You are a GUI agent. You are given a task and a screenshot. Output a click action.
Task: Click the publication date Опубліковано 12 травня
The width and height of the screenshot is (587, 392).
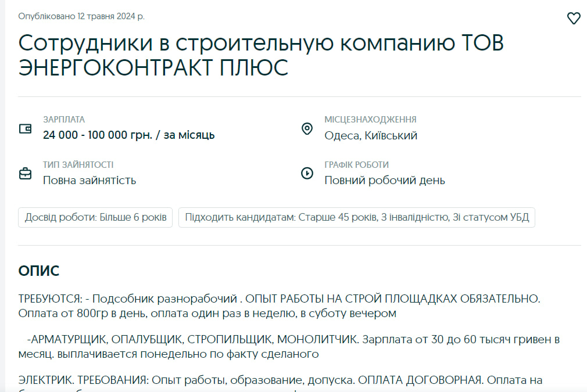tap(81, 17)
